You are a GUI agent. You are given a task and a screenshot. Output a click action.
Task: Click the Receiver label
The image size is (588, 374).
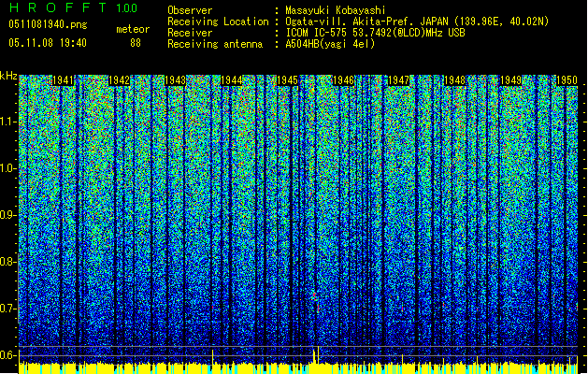[190, 33]
